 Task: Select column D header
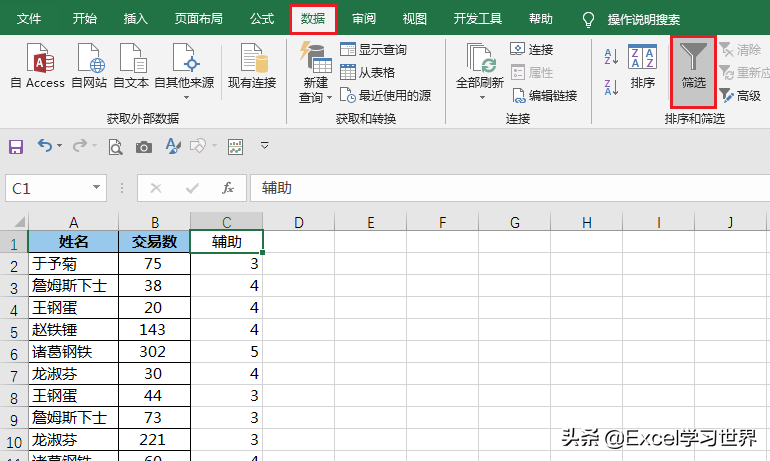click(x=299, y=222)
